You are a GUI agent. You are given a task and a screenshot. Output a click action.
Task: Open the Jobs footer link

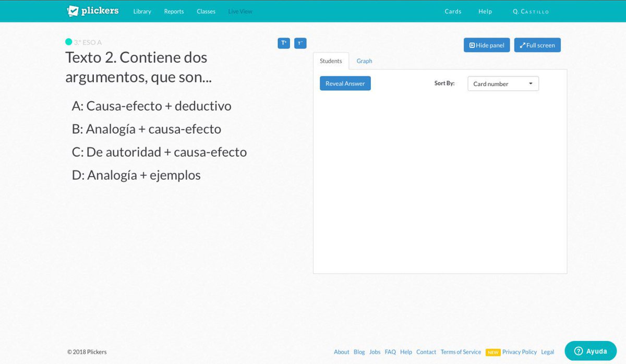click(375, 352)
